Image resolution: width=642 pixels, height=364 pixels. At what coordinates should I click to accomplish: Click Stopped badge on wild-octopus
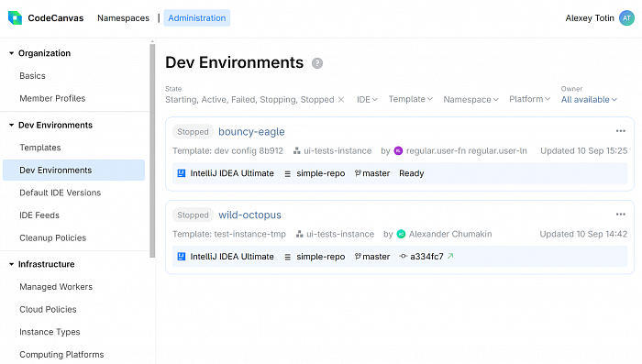(x=193, y=215)
